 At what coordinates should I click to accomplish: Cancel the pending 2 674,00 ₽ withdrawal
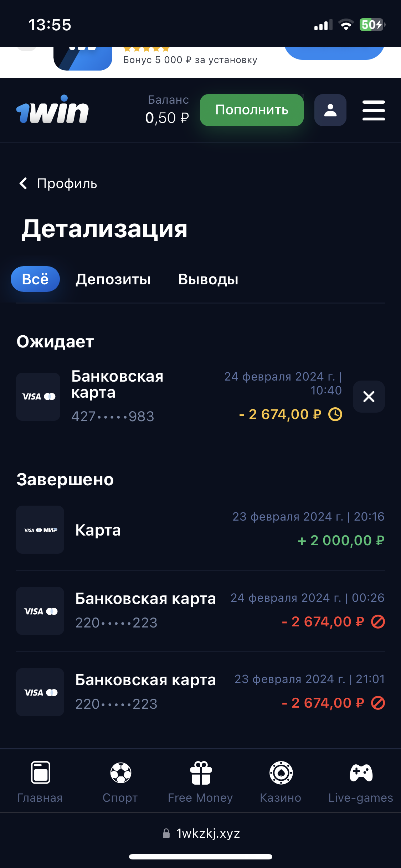[x=369, y=397]
